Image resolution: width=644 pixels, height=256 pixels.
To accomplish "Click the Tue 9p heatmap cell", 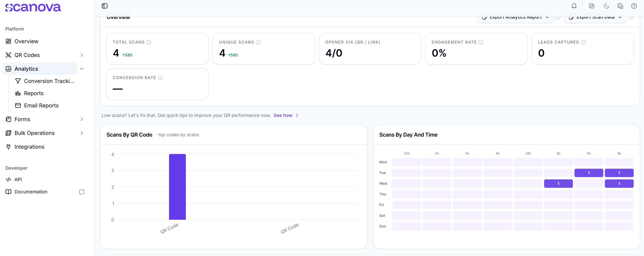I will pyautogui.click(x=619, y=173).
